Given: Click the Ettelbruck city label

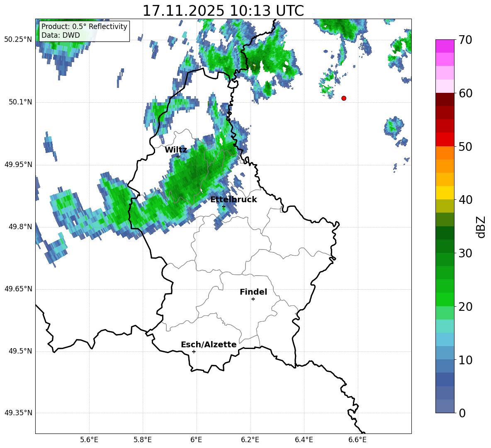Looking at the screenshot, I should (233, 200).
